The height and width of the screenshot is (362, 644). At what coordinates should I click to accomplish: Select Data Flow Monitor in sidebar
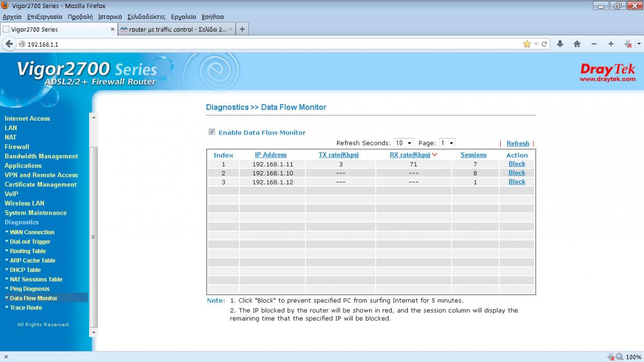(x=34, y=298)
